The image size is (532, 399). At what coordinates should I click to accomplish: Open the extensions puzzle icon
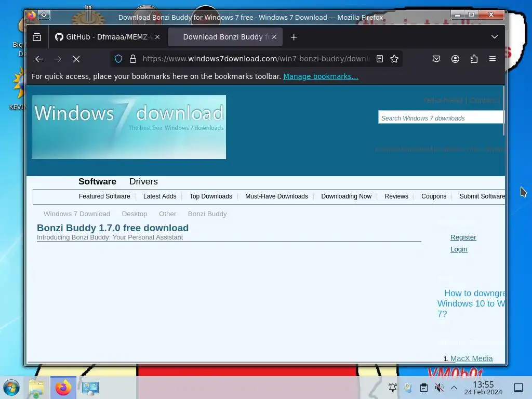click(474, 59)
